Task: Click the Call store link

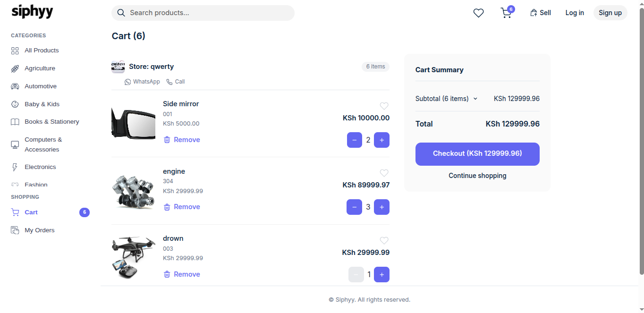Action: point(176,82)
